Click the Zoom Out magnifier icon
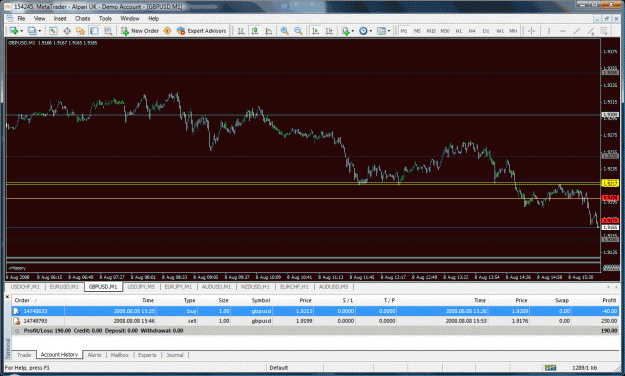 (298, 31)
